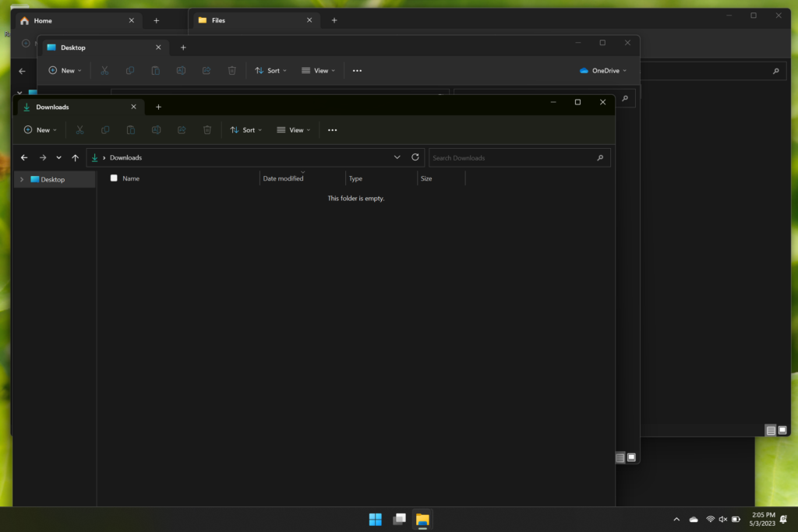Close the Downloads tab
The width and height of the screenshot is (798, 532).
[133, 107]
